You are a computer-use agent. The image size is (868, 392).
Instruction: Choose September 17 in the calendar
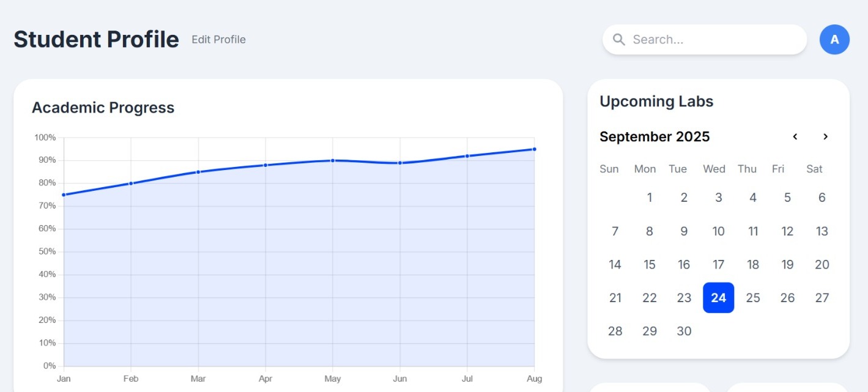coord(718,265)
